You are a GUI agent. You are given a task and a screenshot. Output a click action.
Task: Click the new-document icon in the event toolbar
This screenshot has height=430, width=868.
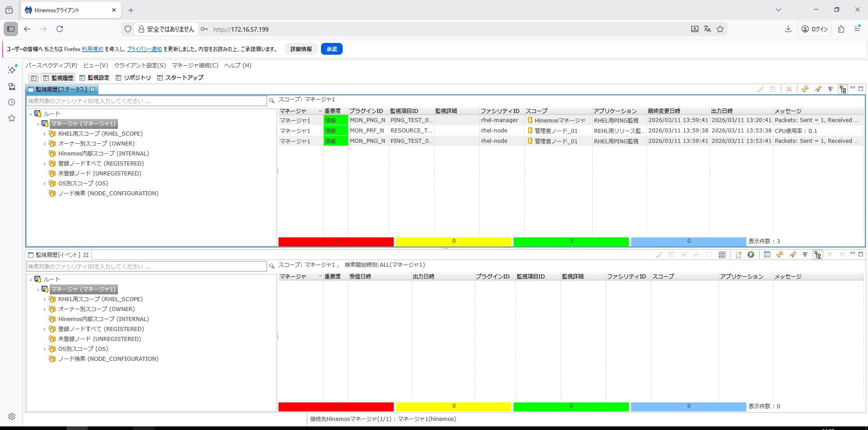click(739, 255)
